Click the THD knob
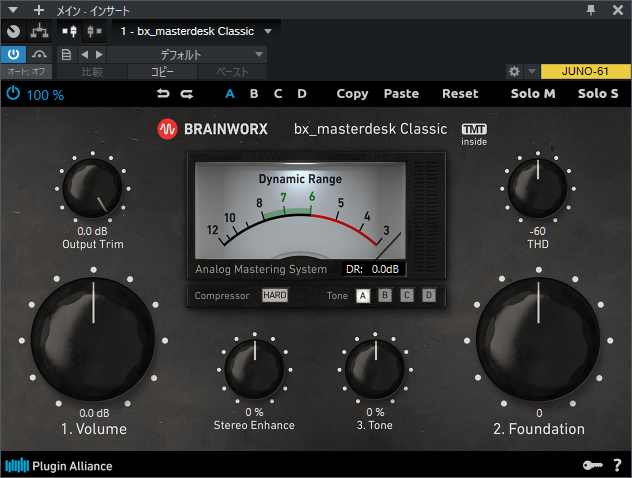 (538, 188)
